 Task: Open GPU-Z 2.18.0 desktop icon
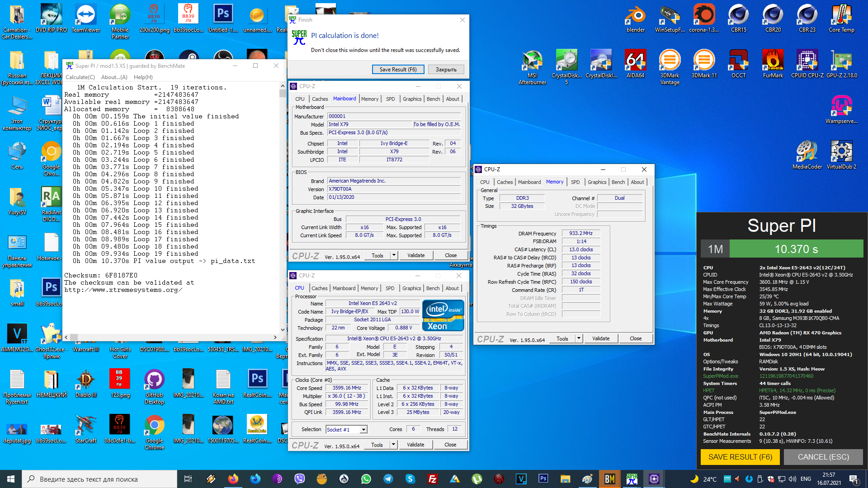tap(841, 64)
